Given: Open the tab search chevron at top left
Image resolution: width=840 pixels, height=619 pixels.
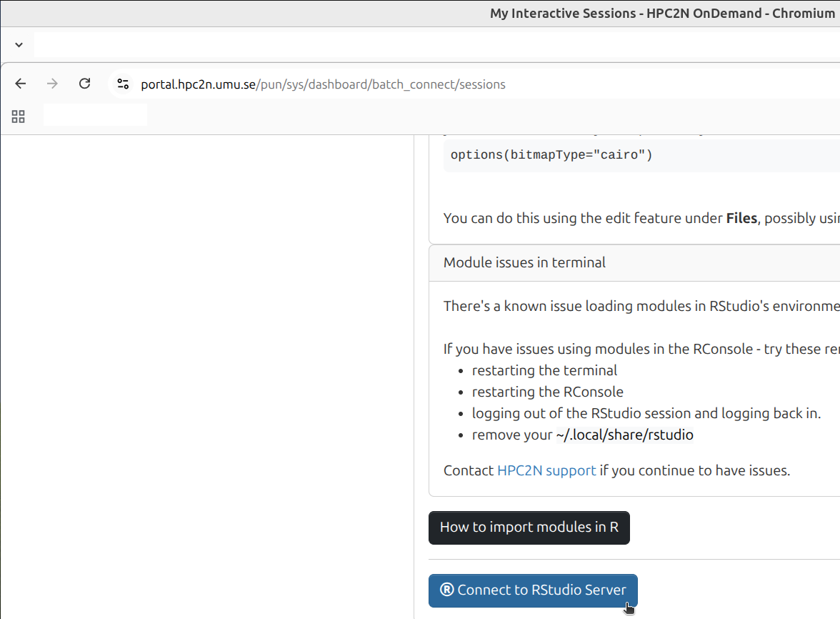Looking at the screenshot, I should [x=19, y=44].
